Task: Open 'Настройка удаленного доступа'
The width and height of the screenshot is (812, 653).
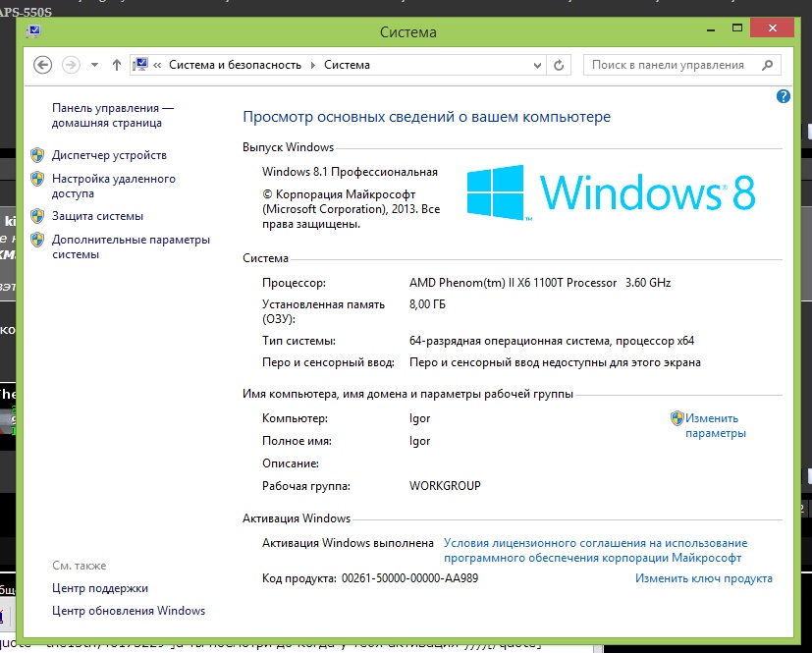Action: tap(114, 186)
